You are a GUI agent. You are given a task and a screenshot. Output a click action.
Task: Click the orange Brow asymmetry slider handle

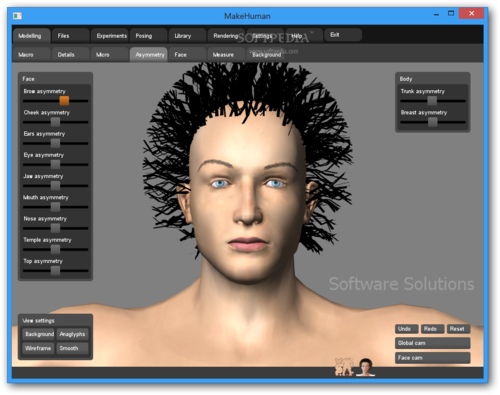64,101
